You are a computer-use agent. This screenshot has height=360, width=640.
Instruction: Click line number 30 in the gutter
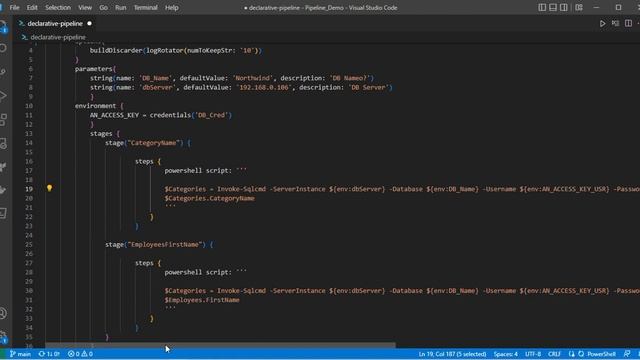coord(29,291)
